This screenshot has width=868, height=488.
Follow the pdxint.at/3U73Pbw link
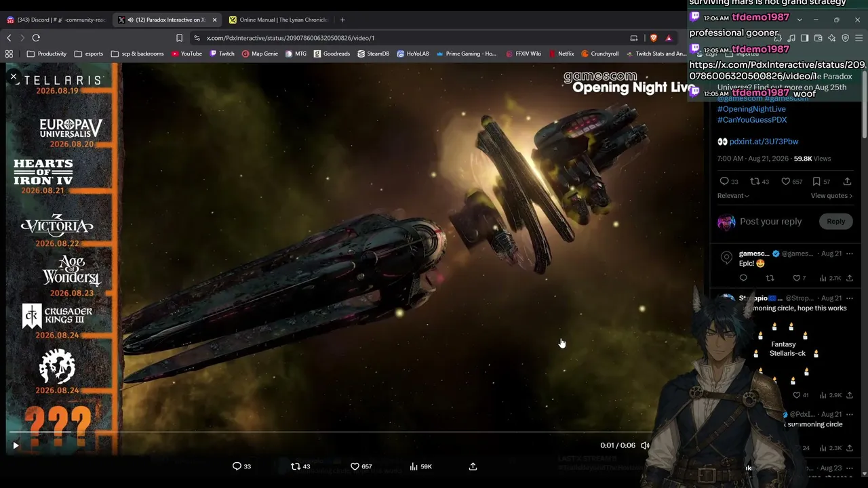point(764,142)
